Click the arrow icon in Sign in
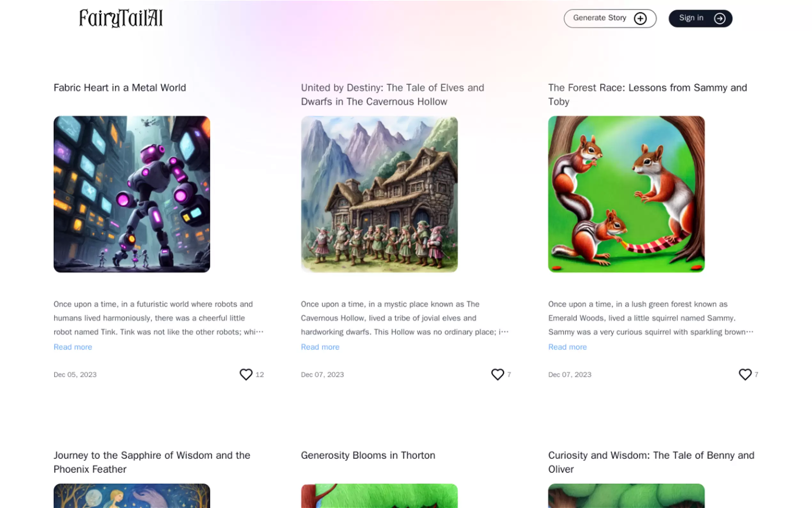This screenshot has width=812, height=508. (719, 19)
